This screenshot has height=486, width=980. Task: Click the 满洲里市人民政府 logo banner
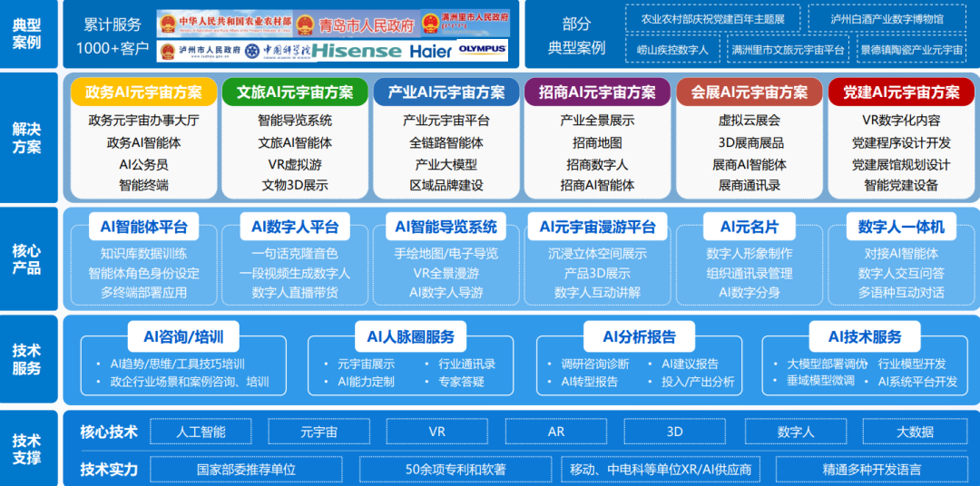[465, 23]
